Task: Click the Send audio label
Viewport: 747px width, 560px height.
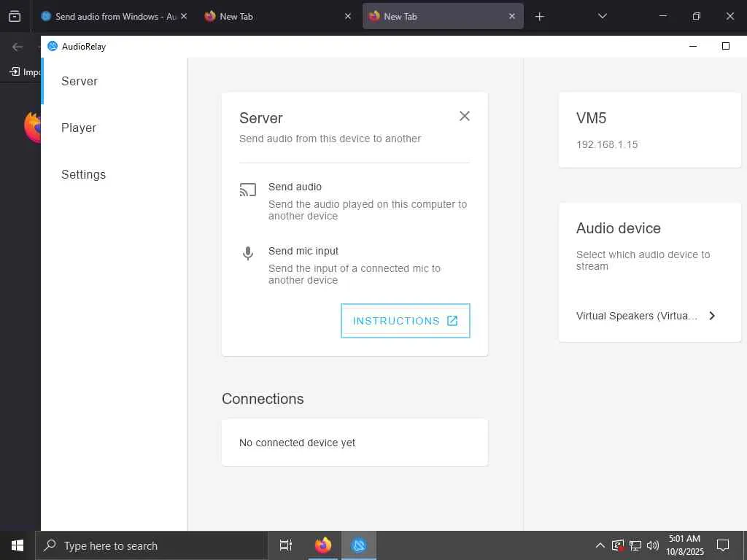Action: [x=295, y=187]
